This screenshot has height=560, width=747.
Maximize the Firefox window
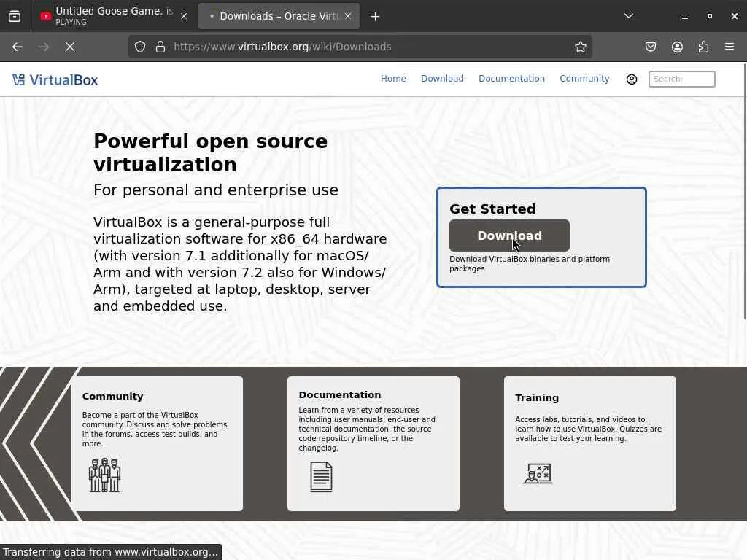pos(709,16)
